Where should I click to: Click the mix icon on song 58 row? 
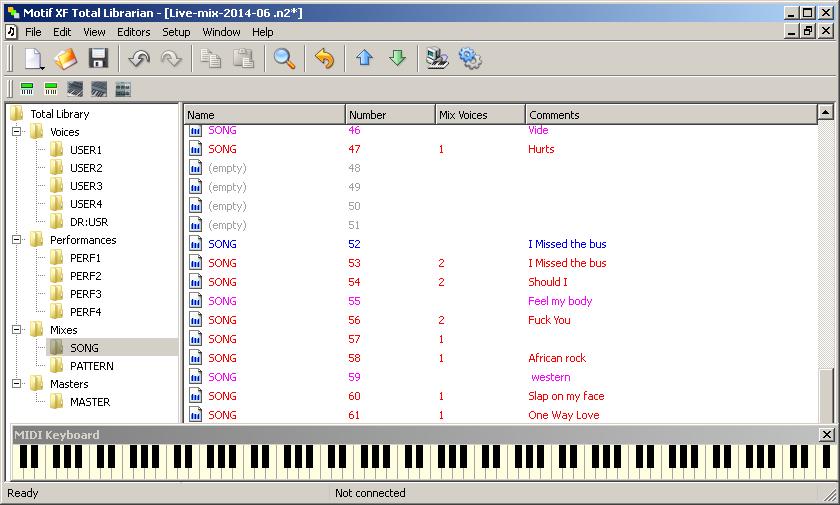click(x=196, y=358)
